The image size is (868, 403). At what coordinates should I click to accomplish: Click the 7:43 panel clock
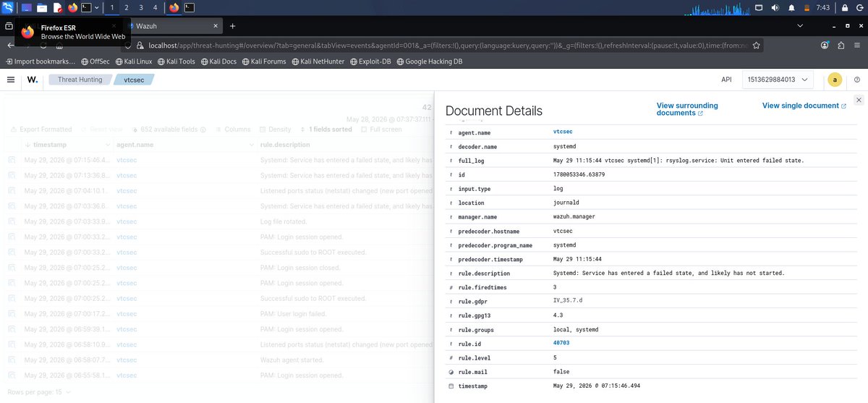823,7
